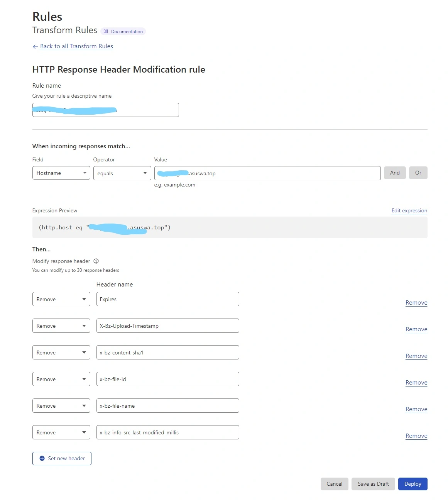The image size is (448, 500).
Task: Click the hostname Value input field
Action: [x=266, y=173]
